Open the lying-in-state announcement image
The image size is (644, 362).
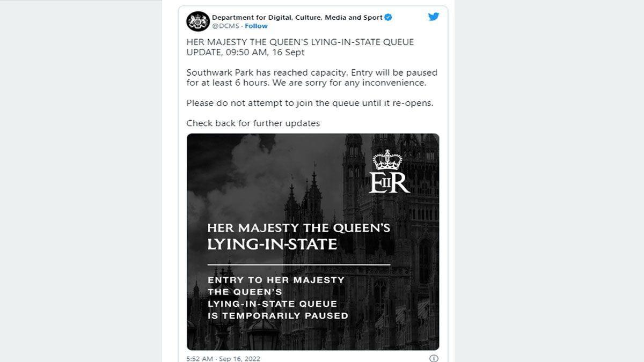tap(312, 241)
